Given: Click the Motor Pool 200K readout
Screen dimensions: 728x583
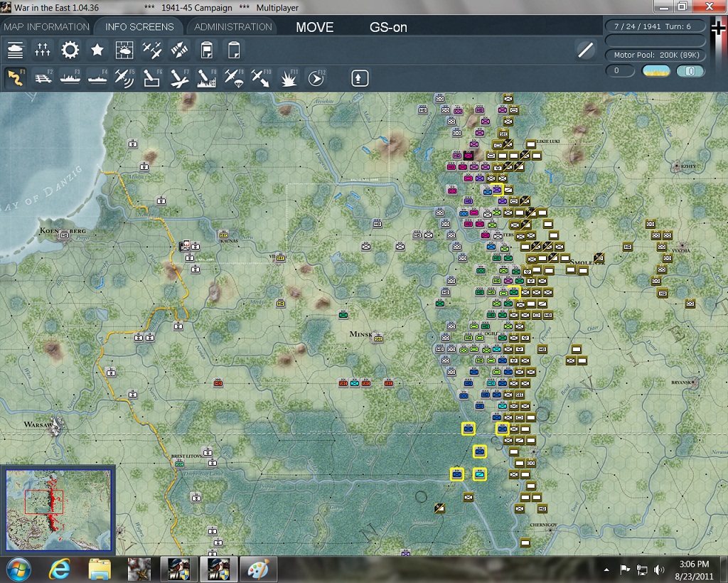Looking at the screenshot, I should point(655,55).
